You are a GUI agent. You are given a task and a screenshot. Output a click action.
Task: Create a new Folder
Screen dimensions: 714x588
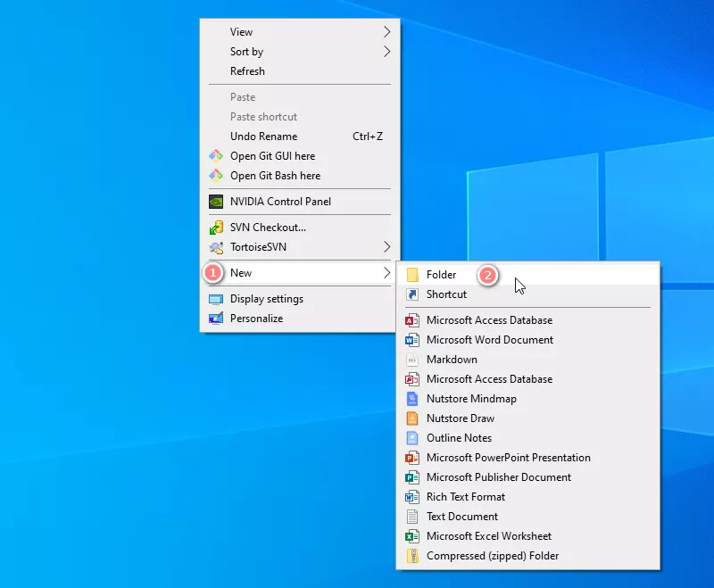tap(527, 275)
